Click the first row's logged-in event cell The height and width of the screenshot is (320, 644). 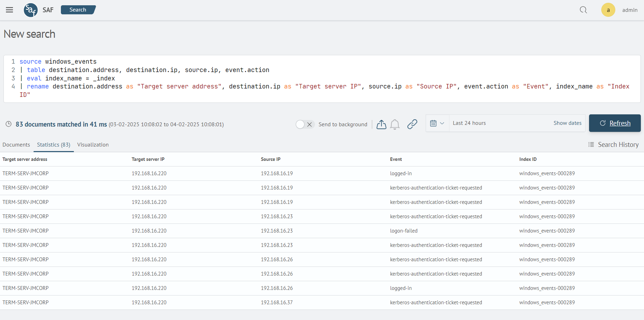coord(401,173)
